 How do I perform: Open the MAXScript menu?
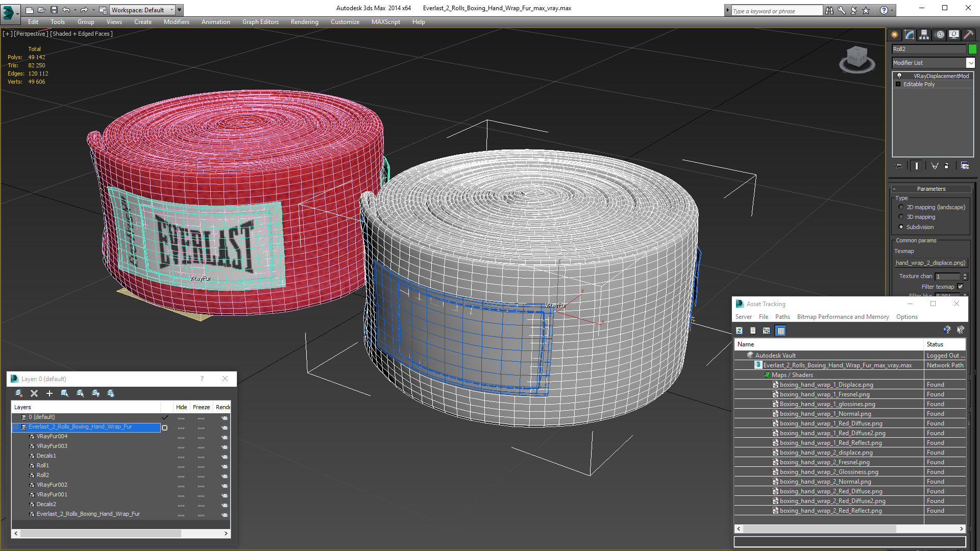(x=385, y=22)
